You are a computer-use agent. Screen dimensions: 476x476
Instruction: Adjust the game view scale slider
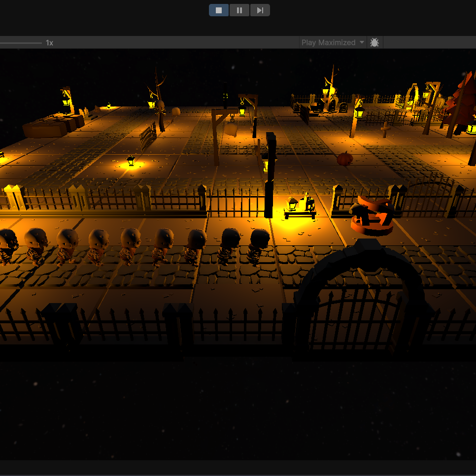pyautogui.click(x=20, y=43)
